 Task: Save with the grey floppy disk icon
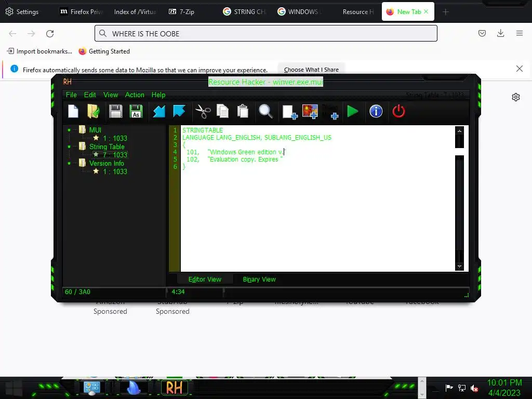[x=116, y=111]
